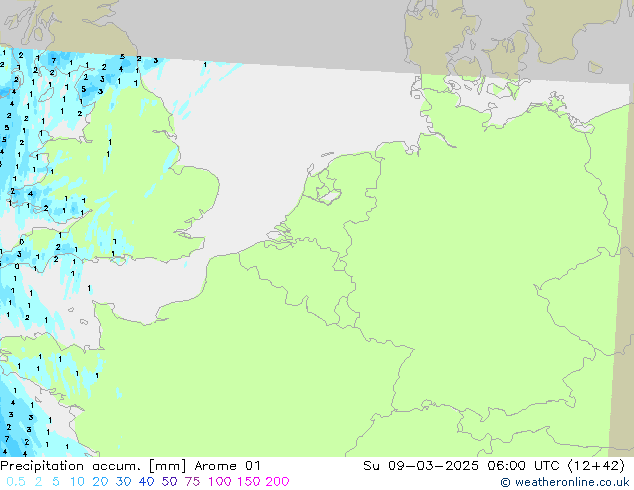The height and width of the screenshot is (490, 634).
Task: Click the 0.5 mm legend value
Action: click(x=16, y=482)
